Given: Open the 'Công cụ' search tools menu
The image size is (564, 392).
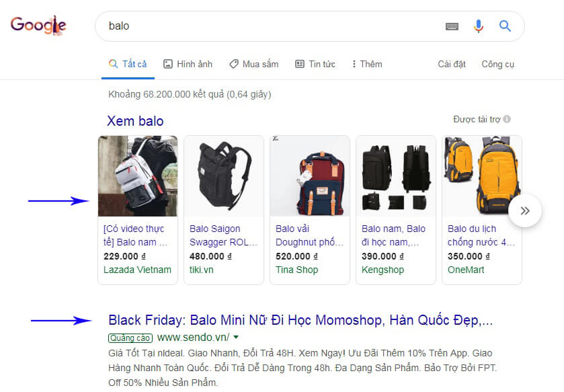Looking at the screenshot, I should [497, 64].
